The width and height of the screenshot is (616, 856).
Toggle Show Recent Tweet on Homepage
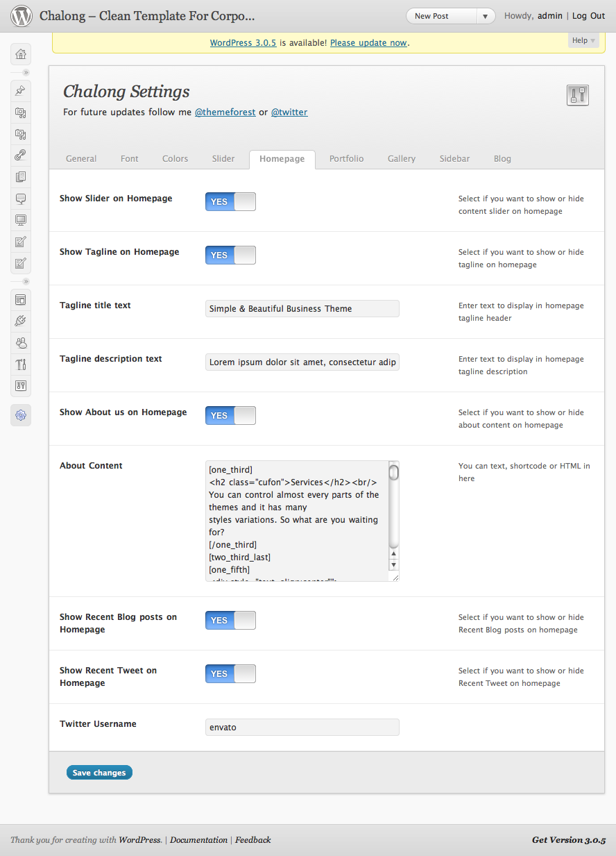tap(230, 673)
